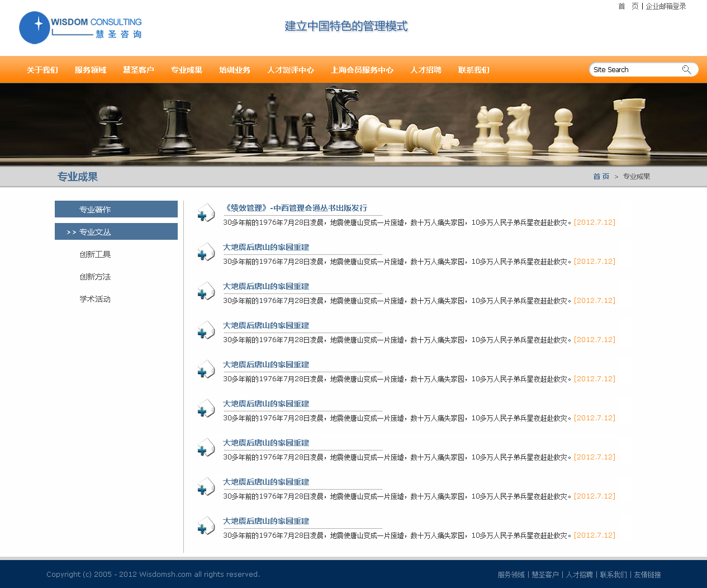The height and width of the screenshot is (588, 707).
Task: Click the 首页 breadcrumb link
Action: [x=601, y=177]
